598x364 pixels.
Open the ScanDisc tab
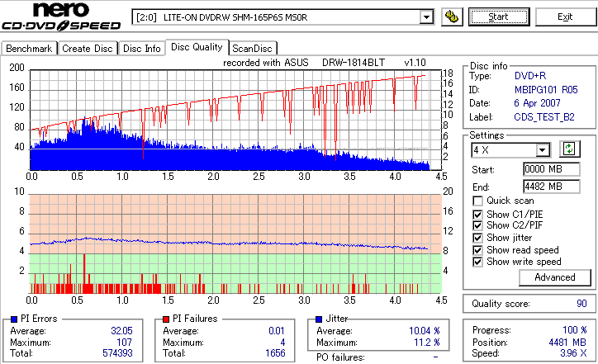click(252, 49)
